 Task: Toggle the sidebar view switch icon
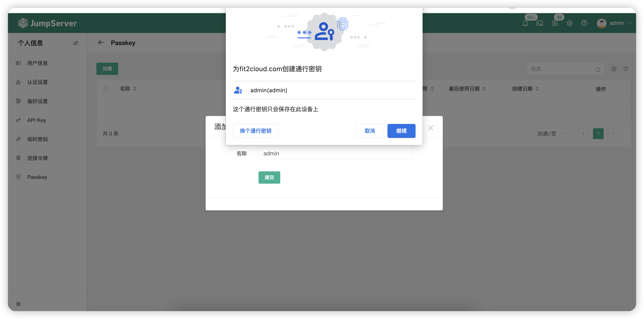pyautogui.click(x=76, y=43)
